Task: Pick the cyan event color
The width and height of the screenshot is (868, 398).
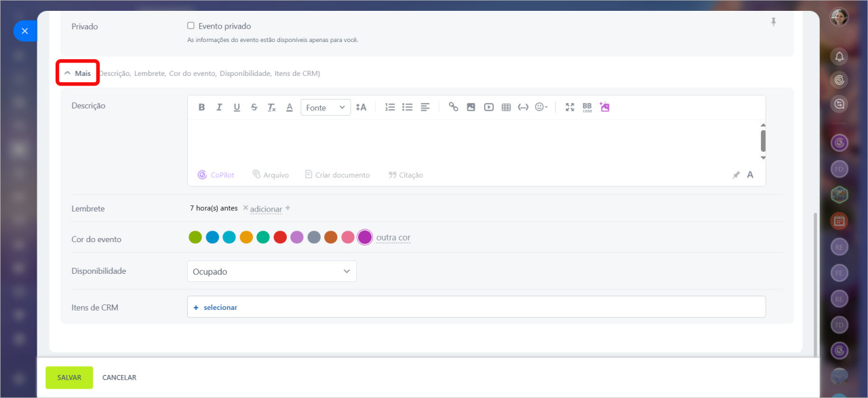Action: point(229,237)
